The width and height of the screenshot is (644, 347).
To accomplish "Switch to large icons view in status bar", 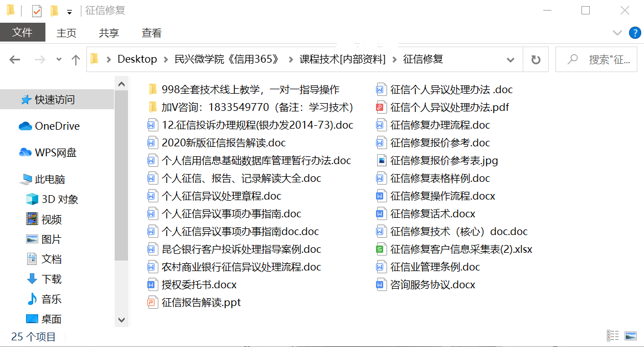I will (631, 335).
